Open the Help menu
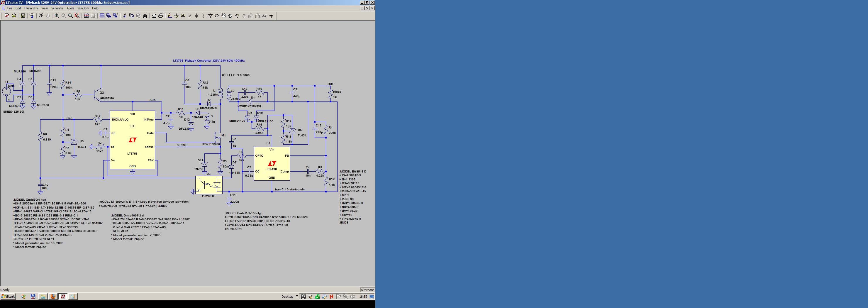 95,9
